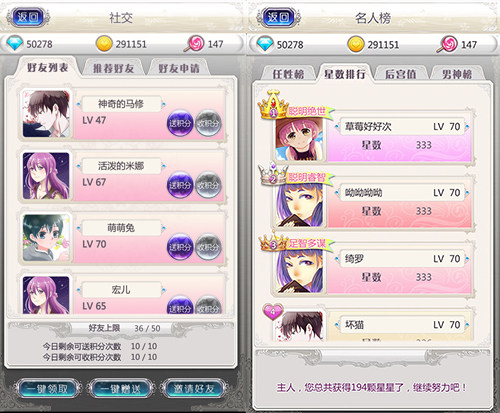Screen dimensions: 500x413
Task: Tap the pink heart rank 4 badge
Action: tap(273, 312)
